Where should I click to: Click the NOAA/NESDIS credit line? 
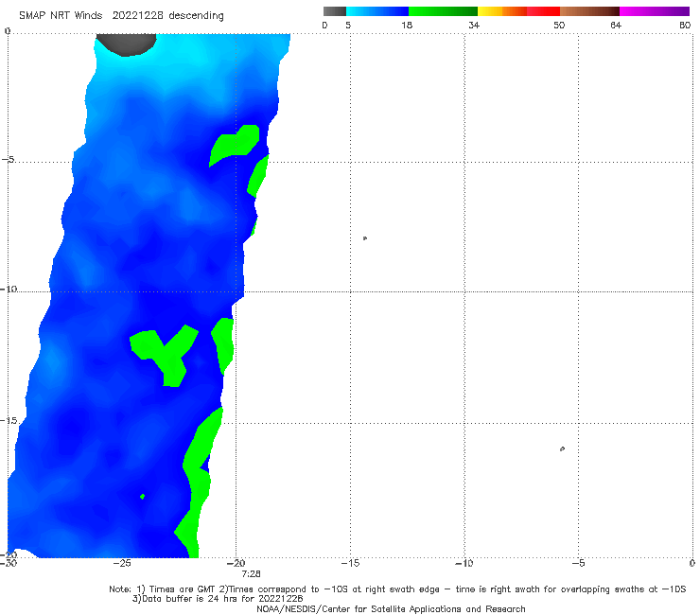391,608
